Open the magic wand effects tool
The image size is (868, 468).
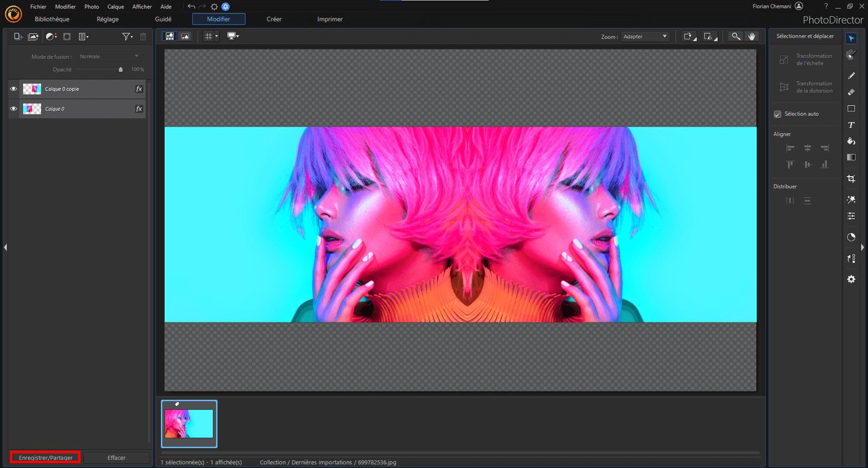[x=851, y=200]
